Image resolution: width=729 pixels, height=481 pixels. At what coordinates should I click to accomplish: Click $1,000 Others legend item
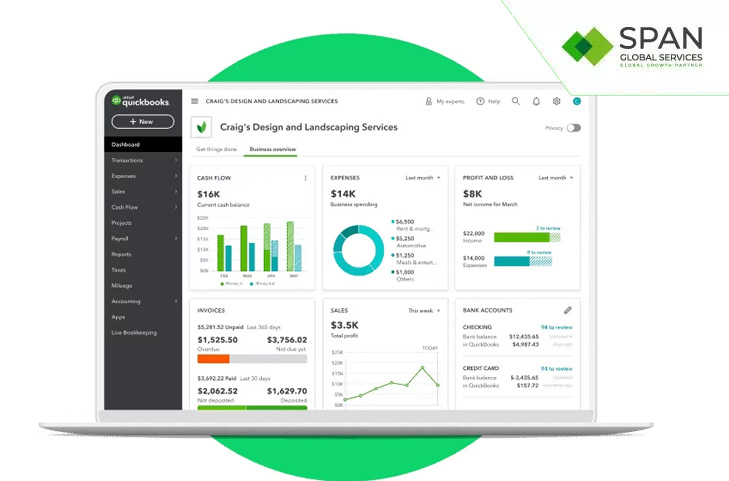[403, 276]
